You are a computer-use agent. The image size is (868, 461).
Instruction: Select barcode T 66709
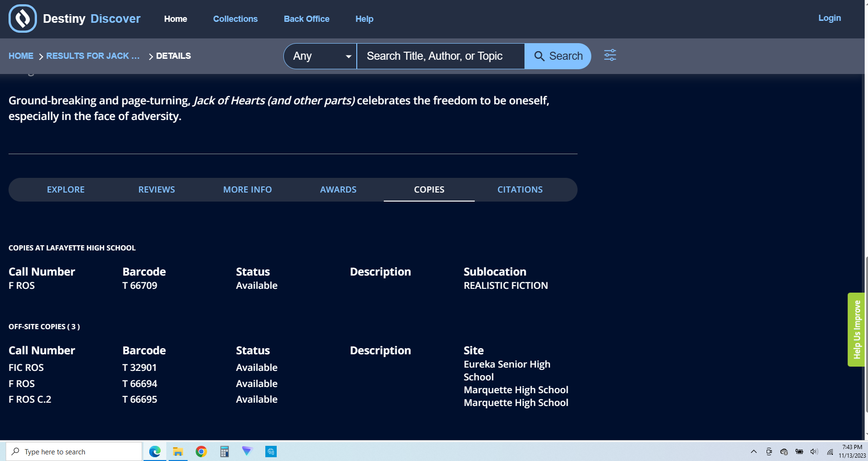(140, 286)
